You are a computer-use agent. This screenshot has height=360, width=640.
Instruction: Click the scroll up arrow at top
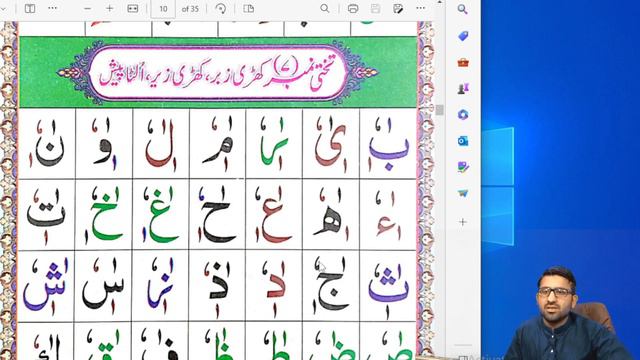click(440, 2)
